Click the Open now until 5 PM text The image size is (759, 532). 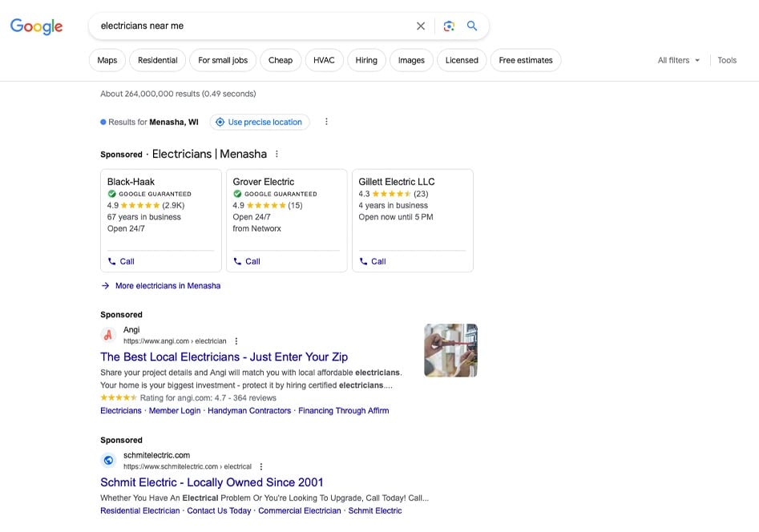point(395,217)
